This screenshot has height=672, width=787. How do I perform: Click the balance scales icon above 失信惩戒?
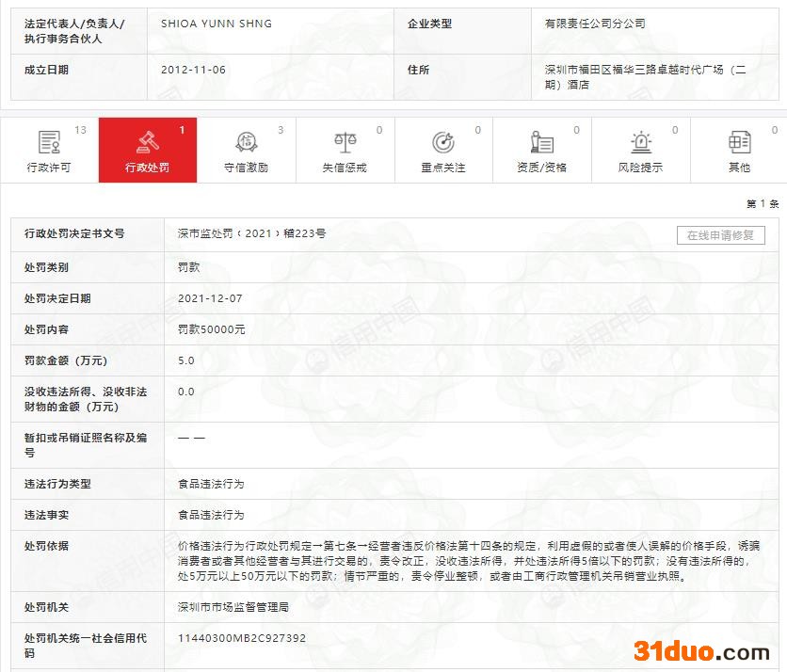pos(345,142)
